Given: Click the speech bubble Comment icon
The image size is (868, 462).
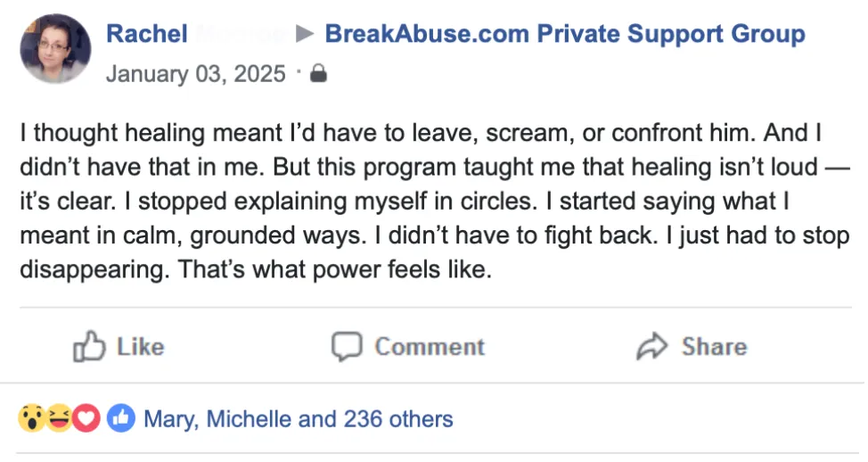Looking at the screenshot, I should tap(347, 347).
